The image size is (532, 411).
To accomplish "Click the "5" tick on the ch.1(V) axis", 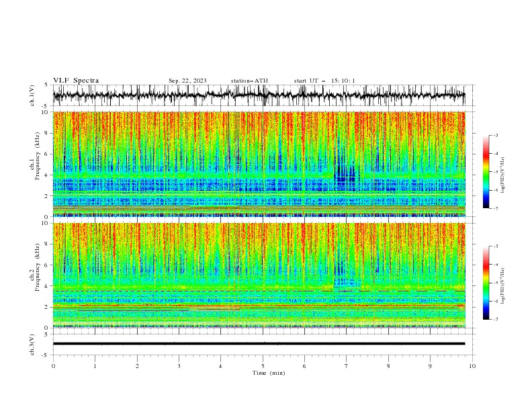I will click(46, 85).
